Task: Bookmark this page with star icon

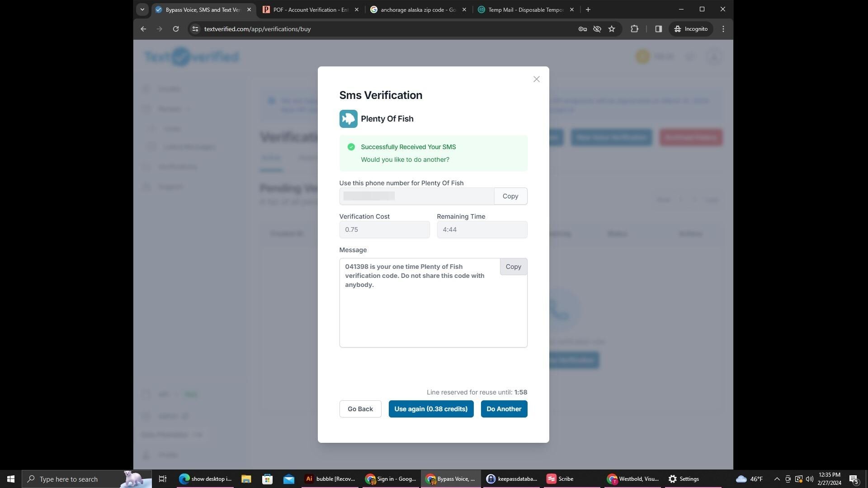Action: pos(612,29)
